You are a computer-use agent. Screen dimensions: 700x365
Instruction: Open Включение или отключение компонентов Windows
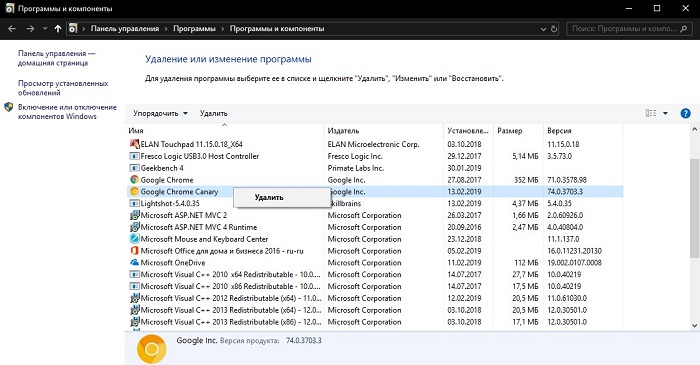67,112
